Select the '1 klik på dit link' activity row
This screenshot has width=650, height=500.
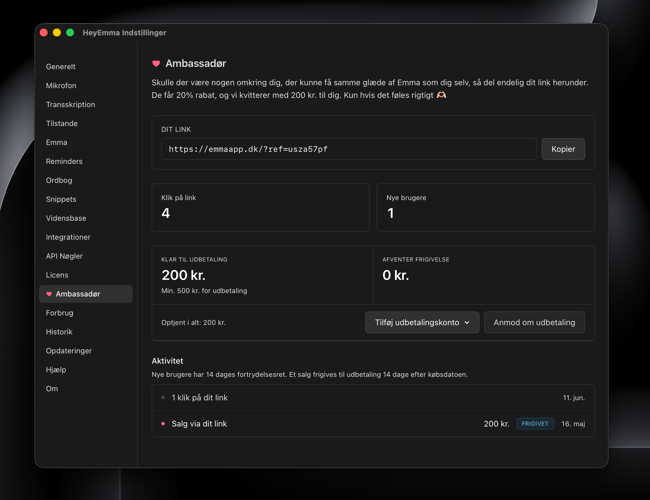pos(373,398)
